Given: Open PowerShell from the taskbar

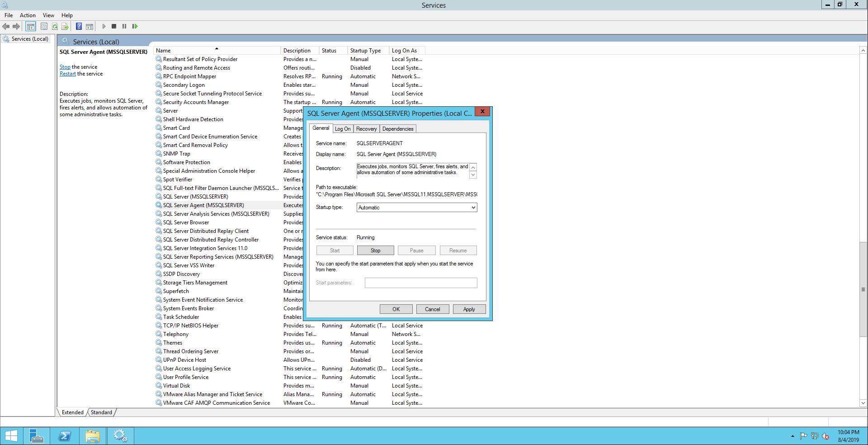Looking at the screenshot, I should (65, 436).
